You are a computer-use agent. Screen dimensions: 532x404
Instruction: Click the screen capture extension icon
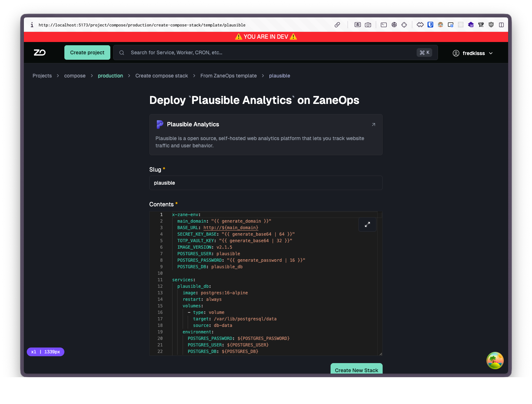pos(451,25)
